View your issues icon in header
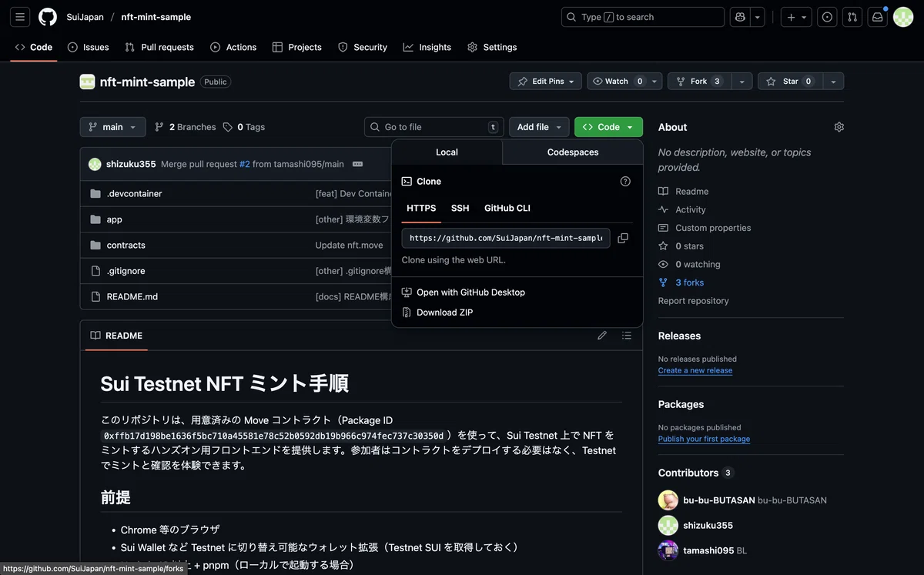The width and height of the screenshot is (924, 575). 827,17
